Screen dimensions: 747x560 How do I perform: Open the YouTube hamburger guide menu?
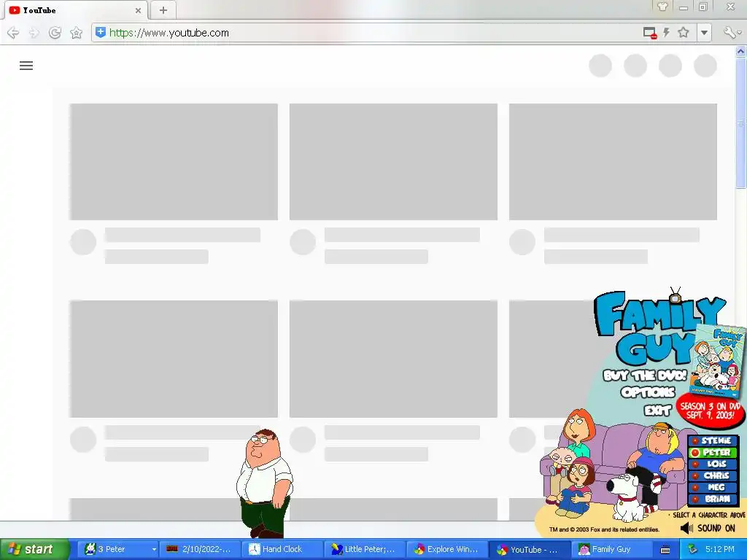tap(26, 66)
